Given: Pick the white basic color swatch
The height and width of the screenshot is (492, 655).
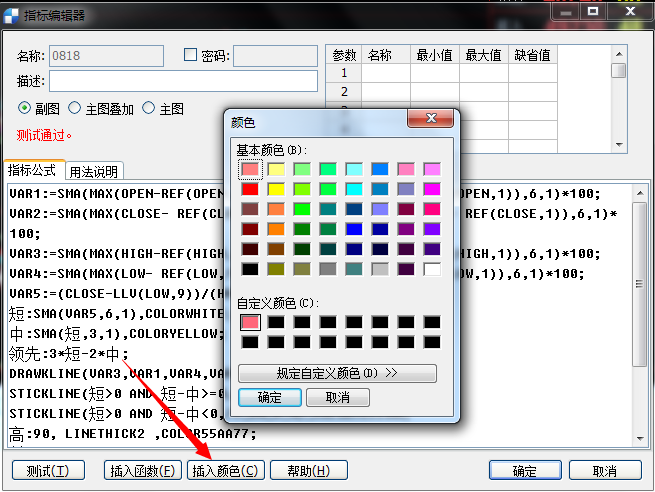Looking at the screenshot, I should pos(432,269).
